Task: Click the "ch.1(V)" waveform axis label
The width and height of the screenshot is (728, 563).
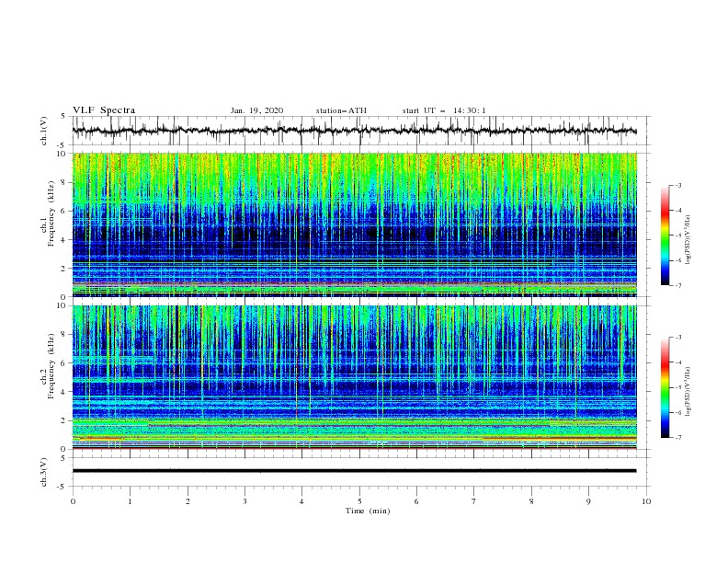Action: click(44, 131)
